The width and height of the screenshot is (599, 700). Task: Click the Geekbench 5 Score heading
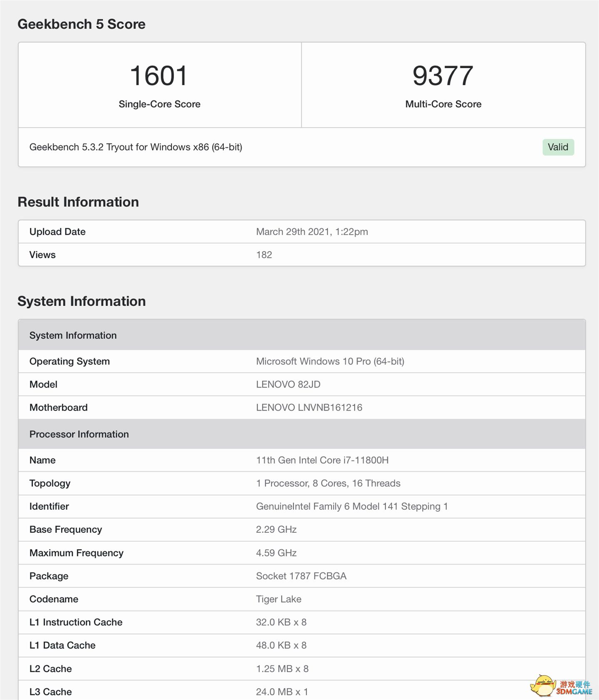click(x=82, y=24)
